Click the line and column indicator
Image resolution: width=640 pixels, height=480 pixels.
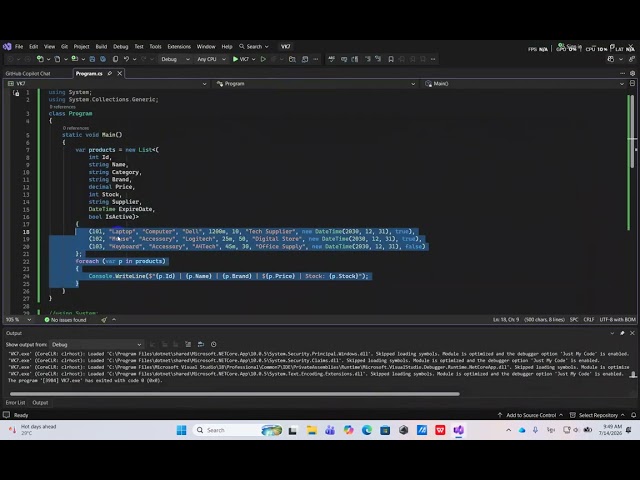(506, 320)
